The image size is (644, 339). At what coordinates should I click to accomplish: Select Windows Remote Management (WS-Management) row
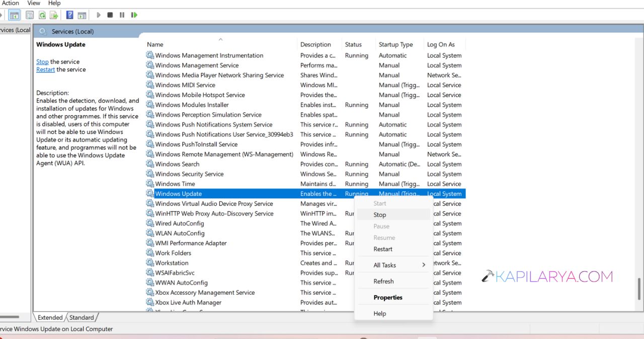pos(305,154)
